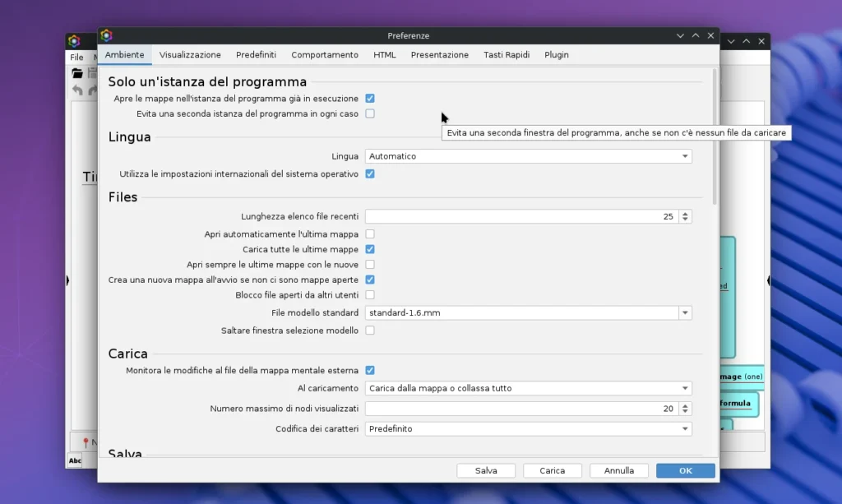842x504 pixels.
Task: Open the 'Codifica dei caratteri' dropdown
Action: click(528, 428)
